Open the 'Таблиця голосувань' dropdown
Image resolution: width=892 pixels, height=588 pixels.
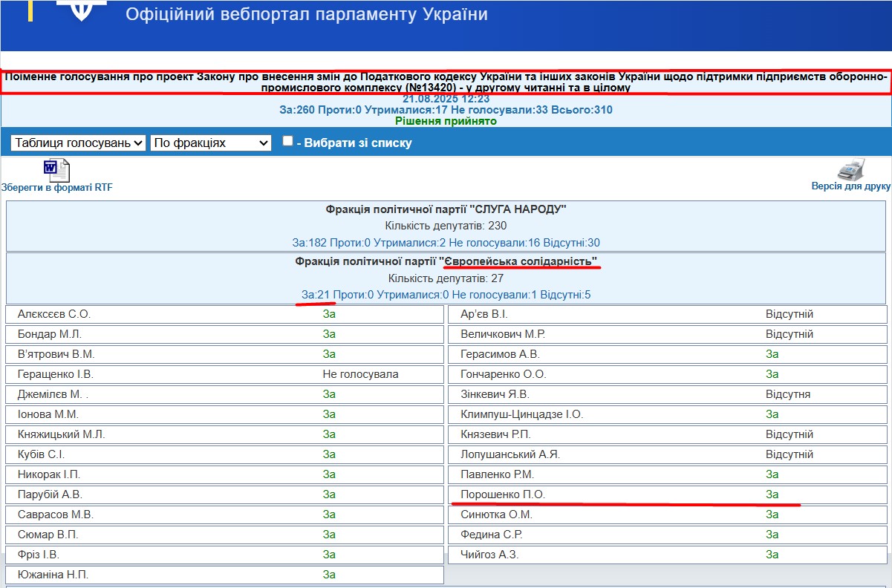tap(78, 143)
